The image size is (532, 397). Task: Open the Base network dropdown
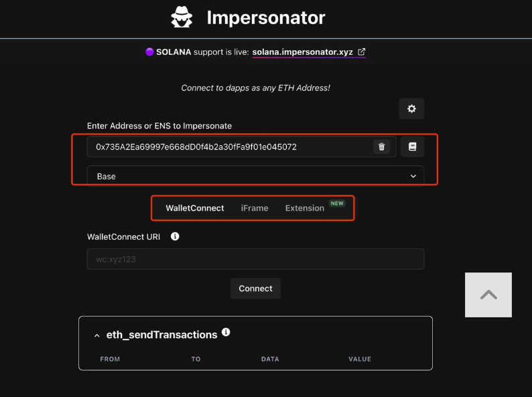[x=255, y=176]
